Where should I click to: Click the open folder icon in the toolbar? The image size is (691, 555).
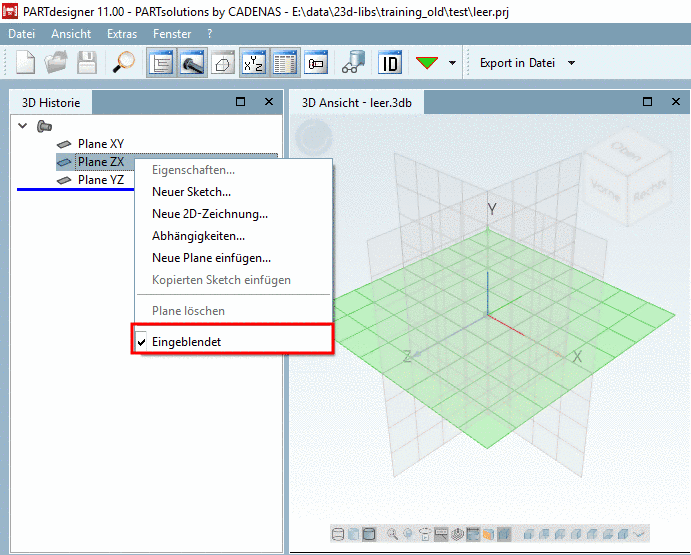click(x=56, y=63)
